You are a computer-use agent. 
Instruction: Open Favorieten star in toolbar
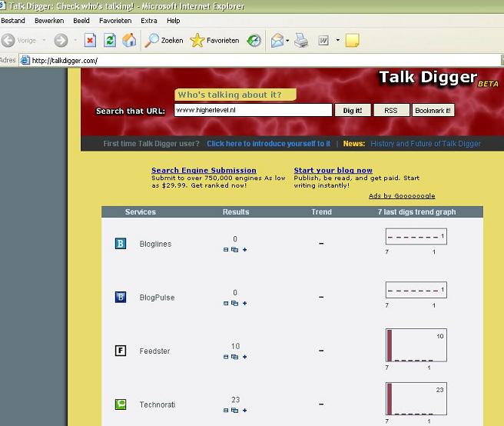coord(214,41)
